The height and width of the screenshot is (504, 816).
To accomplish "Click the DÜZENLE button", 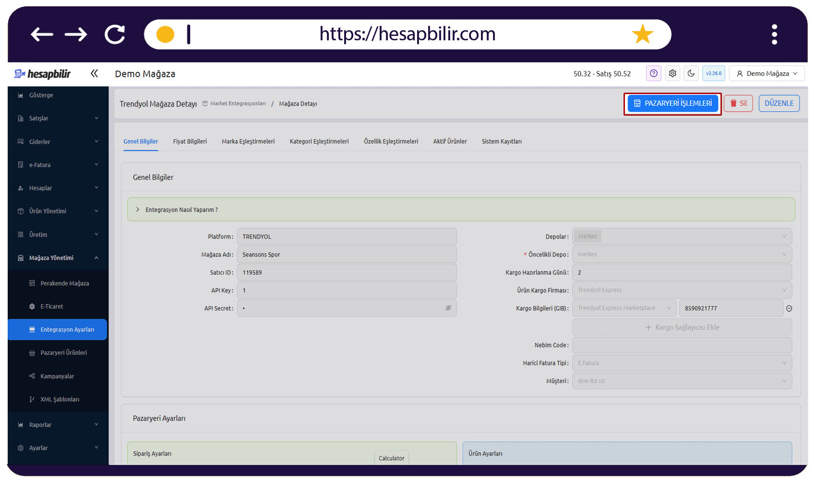I will click(779, 104).
